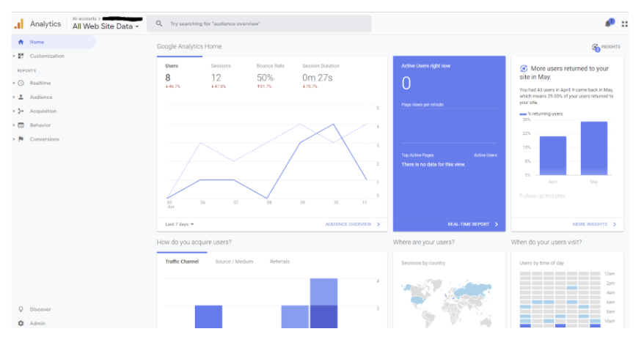Click the search magnifier icon

(x=159, y=23)
